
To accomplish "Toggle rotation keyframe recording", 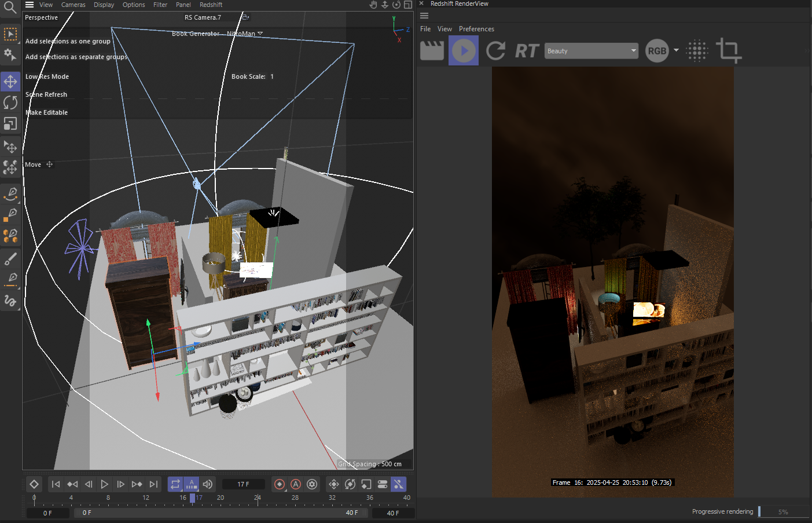I will (350, 484).
